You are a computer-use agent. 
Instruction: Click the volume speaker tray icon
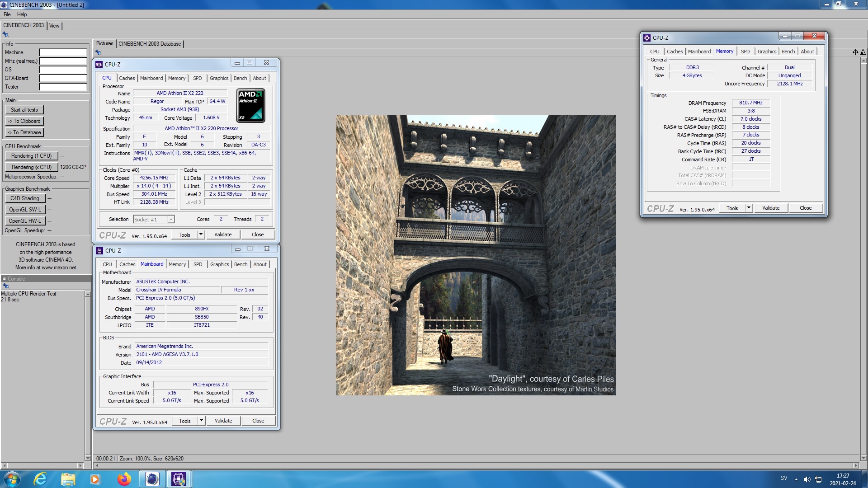[x=807, y=479]
